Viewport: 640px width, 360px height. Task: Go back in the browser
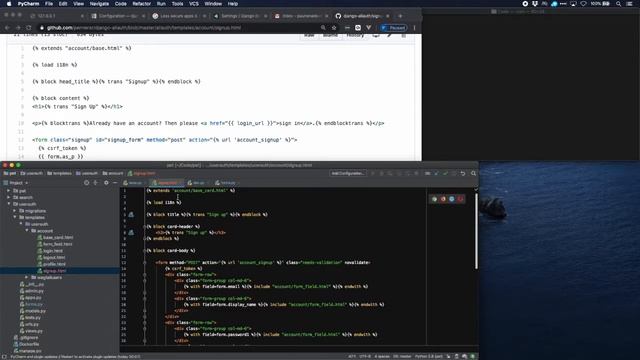pyautogui.click(x=7, y=28)
